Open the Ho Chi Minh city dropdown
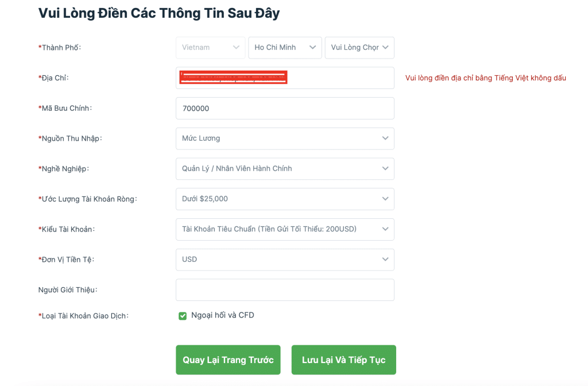 click(x=285, y=48)
